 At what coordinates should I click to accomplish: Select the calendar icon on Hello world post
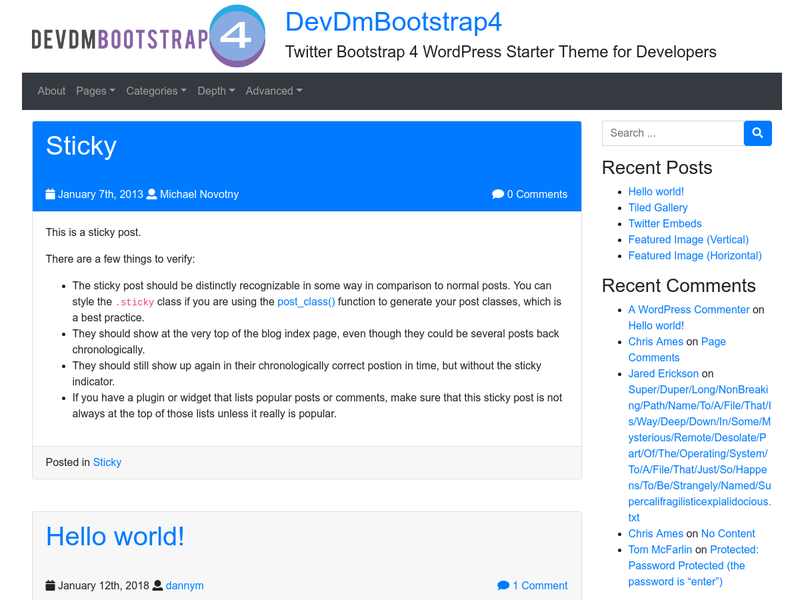(51, 585)
